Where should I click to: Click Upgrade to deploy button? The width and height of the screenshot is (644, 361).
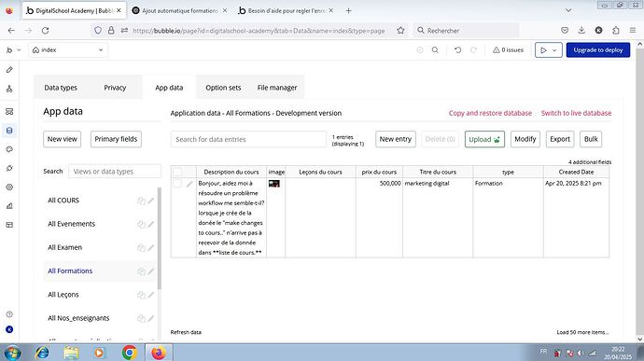598,50
